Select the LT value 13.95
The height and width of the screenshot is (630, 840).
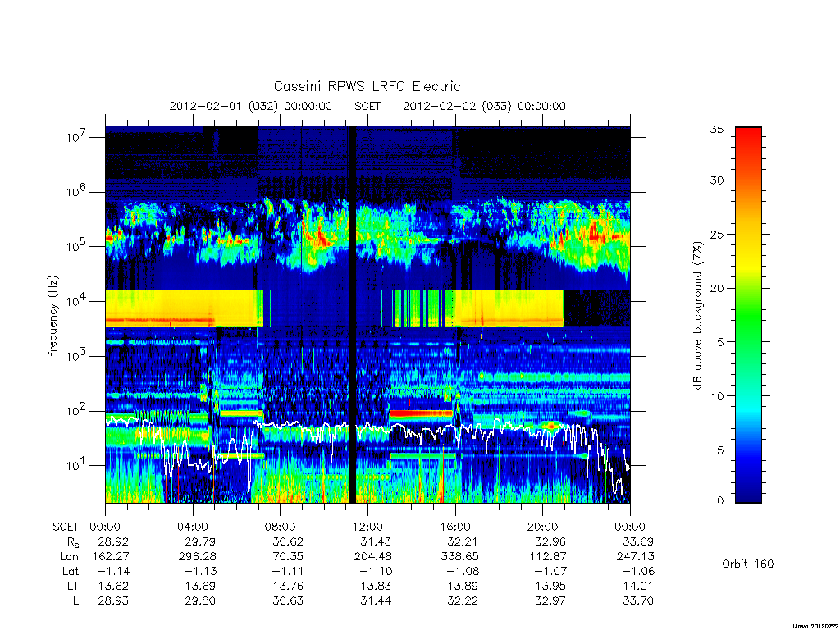tap(550, 586)
